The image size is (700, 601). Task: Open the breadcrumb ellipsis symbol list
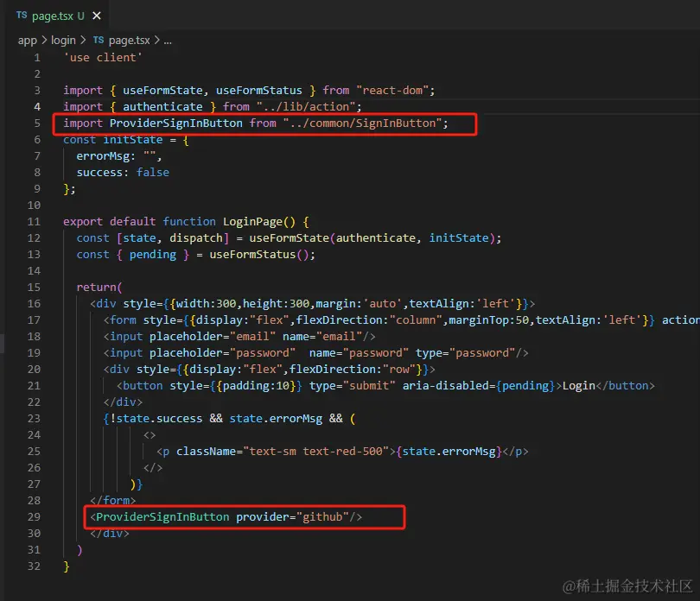coord(168,41)
